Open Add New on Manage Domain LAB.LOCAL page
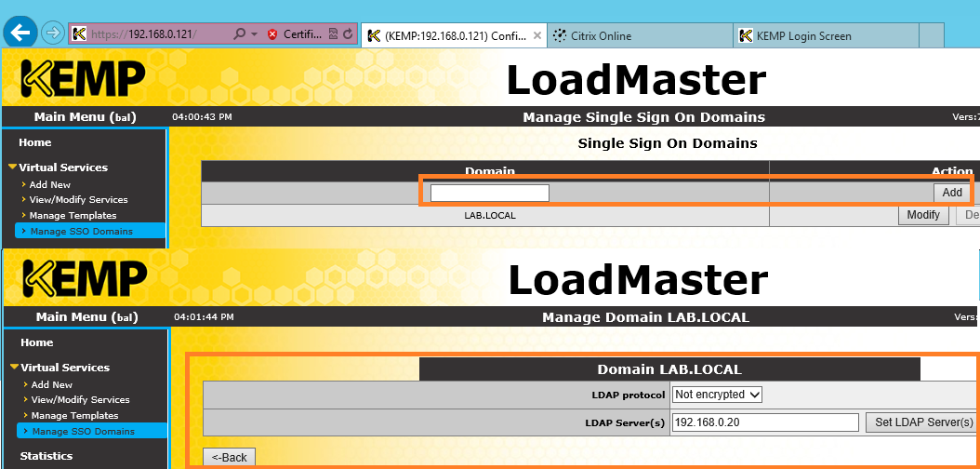The width and height of the screenshot is (980, 469). (x=52, y=384)
